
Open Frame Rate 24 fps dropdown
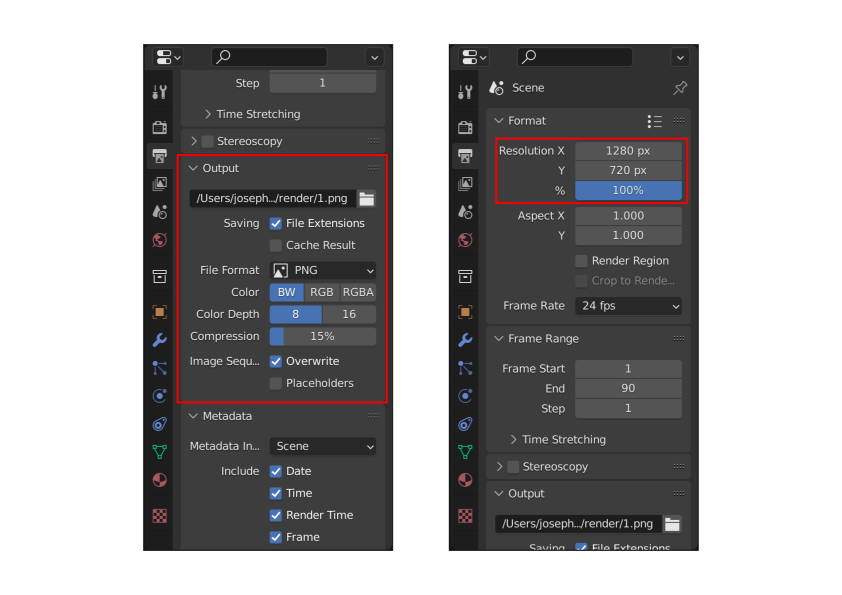[628, 306]
